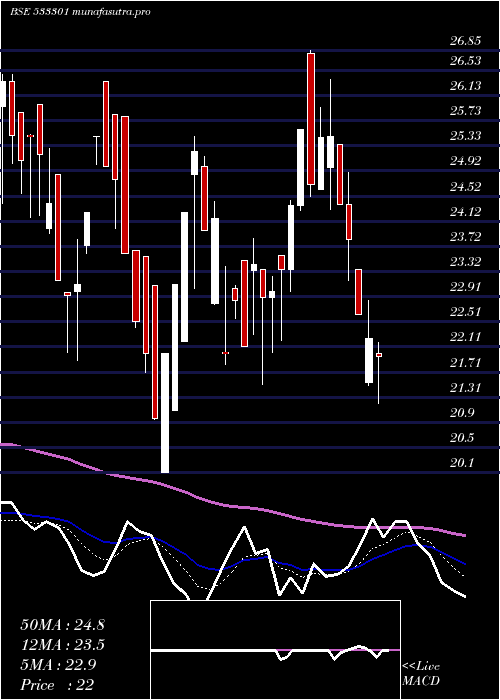This screenshot has height=700, width=500.
Task: Click the 24.92 price axis label
Action: pyautogui.click(x=466, y=161)
